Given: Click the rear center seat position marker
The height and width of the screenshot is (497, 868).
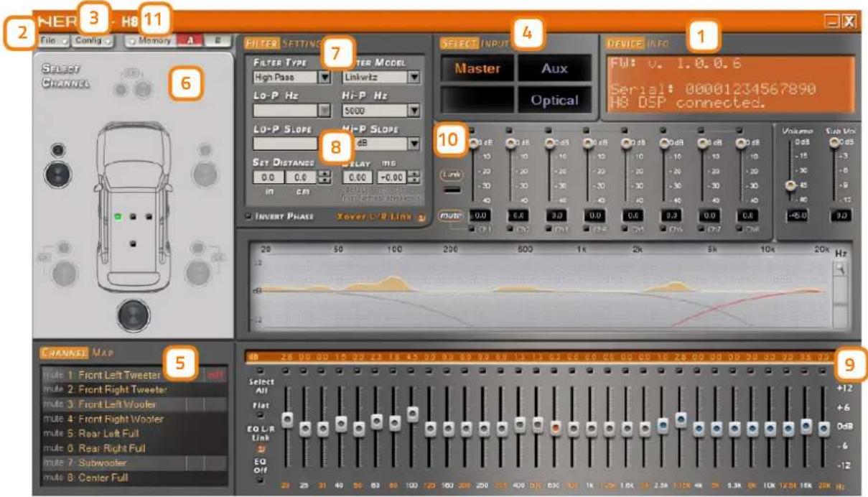Looking at the screenshot, I should tap(134, 245).
